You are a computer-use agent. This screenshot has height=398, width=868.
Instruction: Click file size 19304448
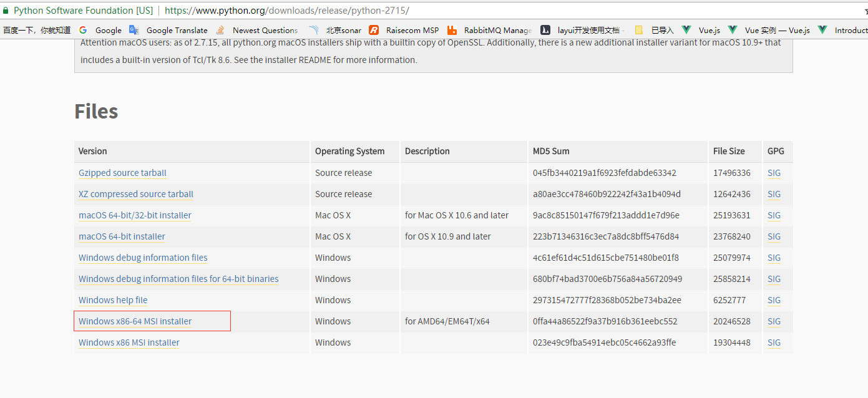click(x=732, y=342)
